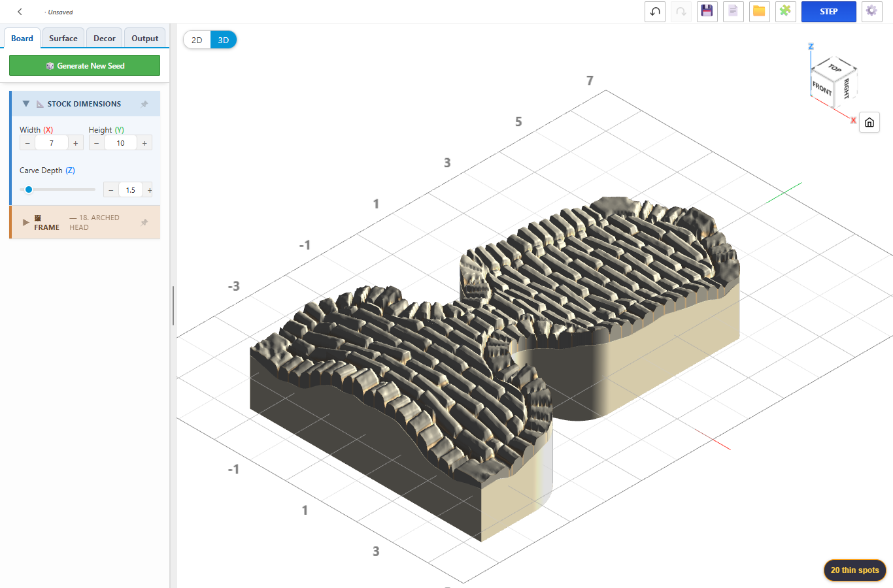Reset the camera with the home view icon
The width and height of the screenshot is (893, 588).
pyautogui.click(x=869, y=122)
